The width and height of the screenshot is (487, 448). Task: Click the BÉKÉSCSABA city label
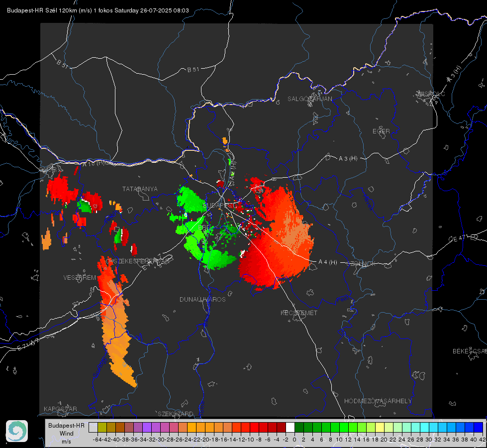(470, 351)
